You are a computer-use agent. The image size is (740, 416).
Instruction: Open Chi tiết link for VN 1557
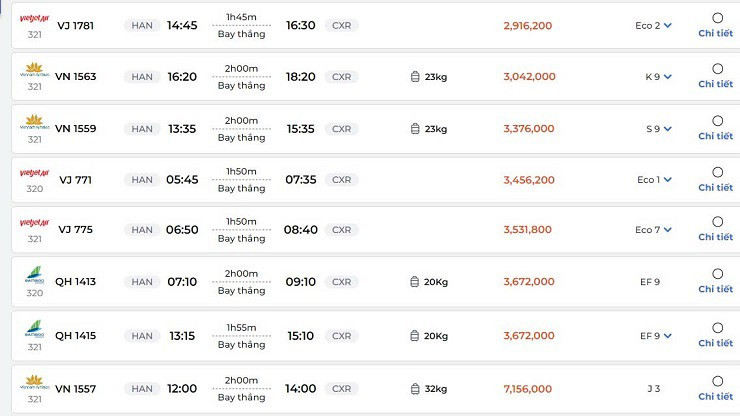point(716,396)
